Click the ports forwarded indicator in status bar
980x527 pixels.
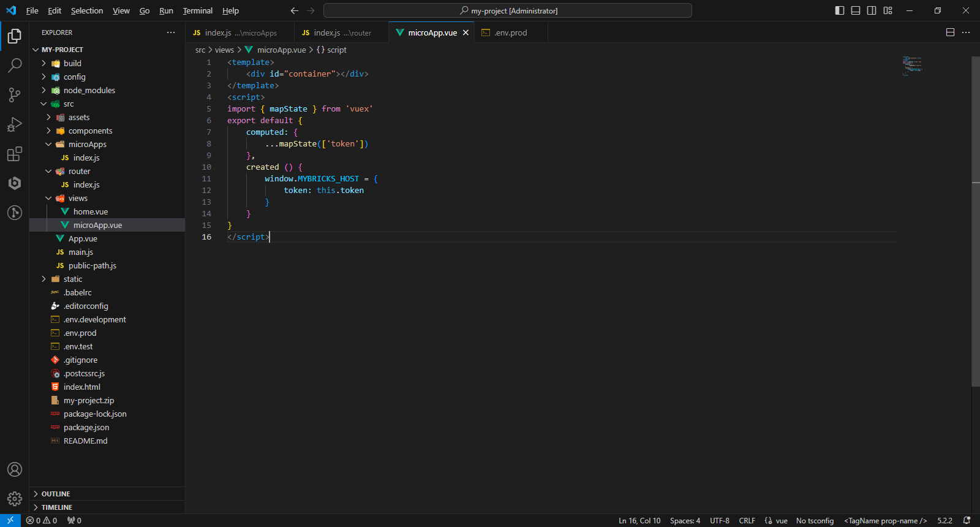click(75, 520)
